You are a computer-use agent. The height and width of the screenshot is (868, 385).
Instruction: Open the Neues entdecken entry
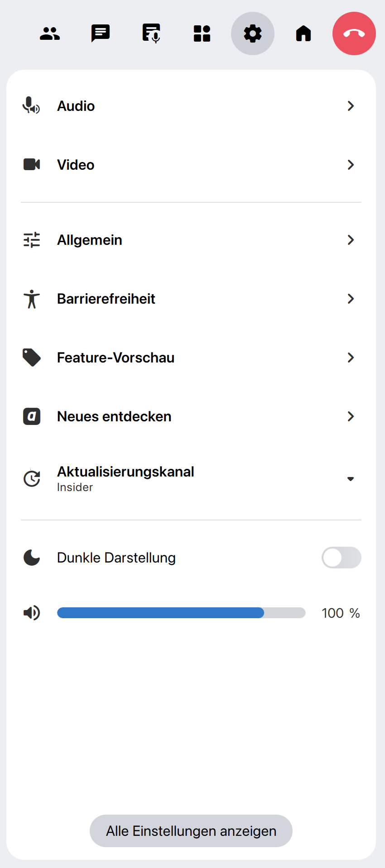coord(114,416)
